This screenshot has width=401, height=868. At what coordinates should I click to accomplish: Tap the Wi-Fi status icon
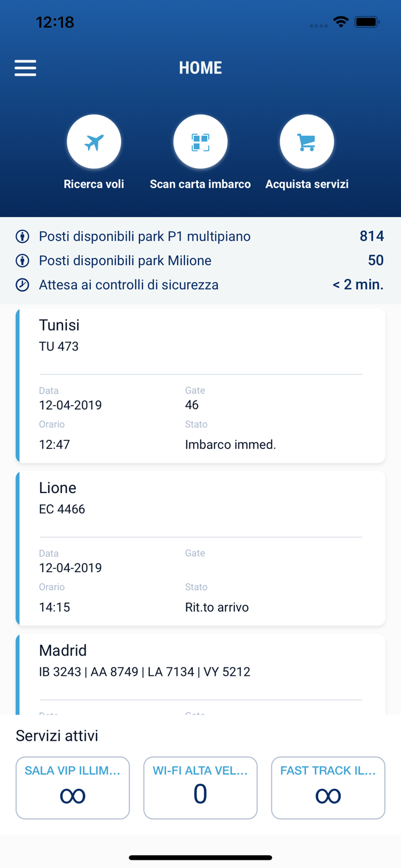click(x=341, y=21)
